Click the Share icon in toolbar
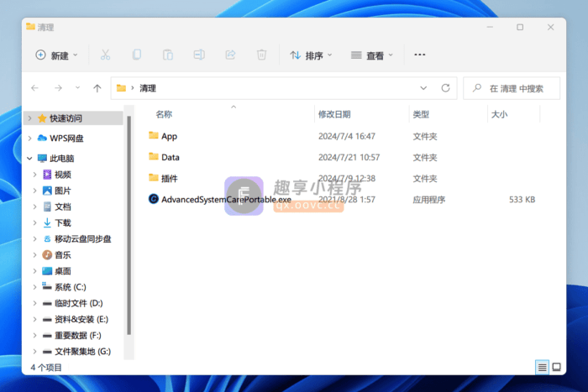Screen dimensions: 588x392 pos(230,55)
